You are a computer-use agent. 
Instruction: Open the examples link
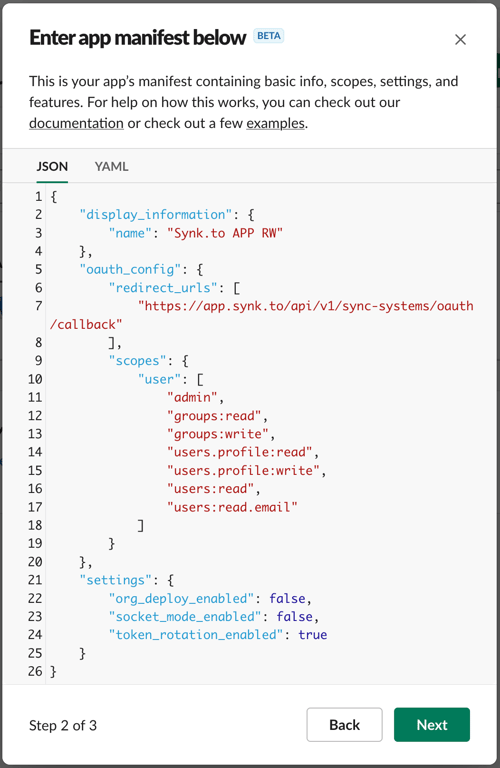(275, 123)
